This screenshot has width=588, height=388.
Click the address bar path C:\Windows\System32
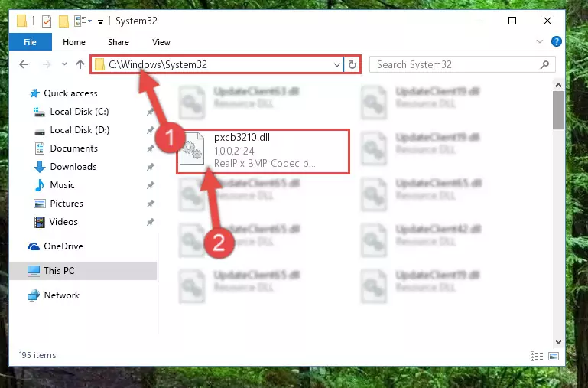point(158,64)
